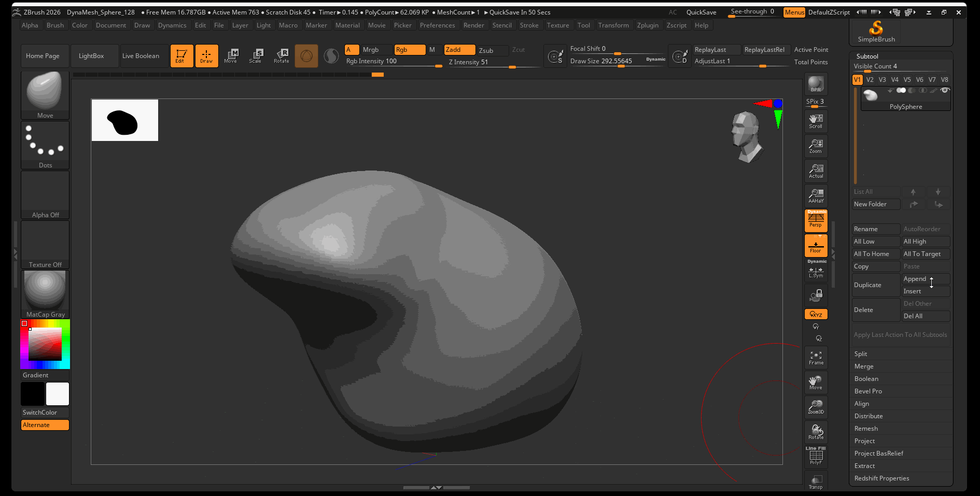The height and width of the screenshot is (496, 980).
Task: Toggle Persp perspective mode
Action: pos(816,220)
